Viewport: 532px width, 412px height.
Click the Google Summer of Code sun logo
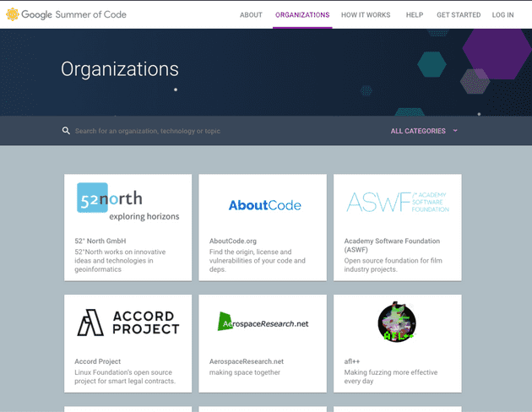coord(12,14)
